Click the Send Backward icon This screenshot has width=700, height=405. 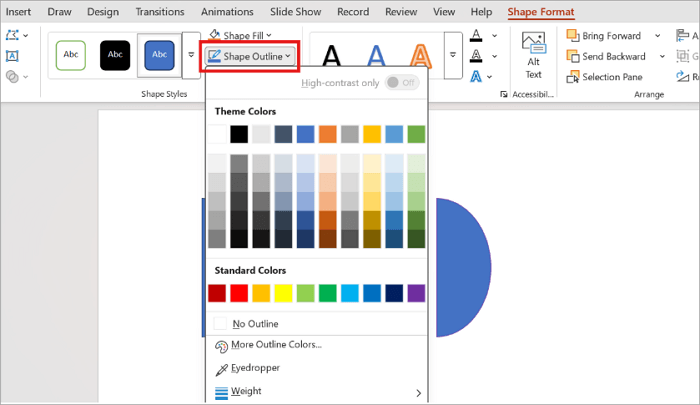[x=573, y=56]
